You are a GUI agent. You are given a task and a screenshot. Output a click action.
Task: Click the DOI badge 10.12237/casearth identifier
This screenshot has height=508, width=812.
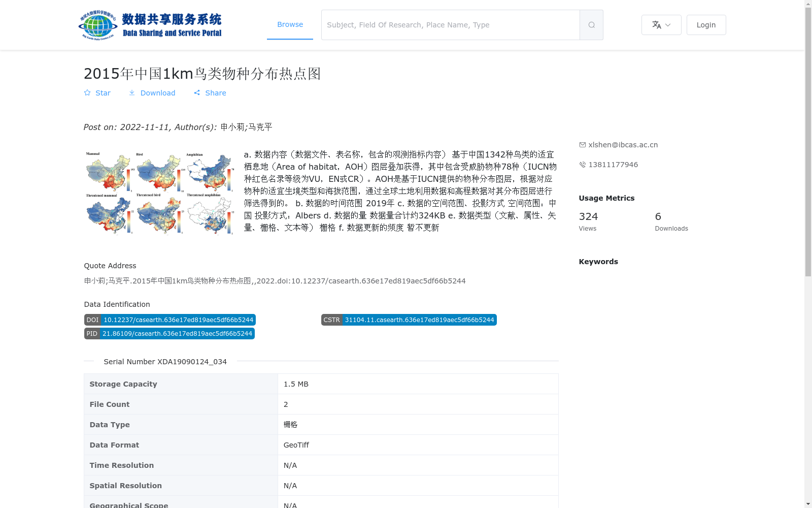170,320
